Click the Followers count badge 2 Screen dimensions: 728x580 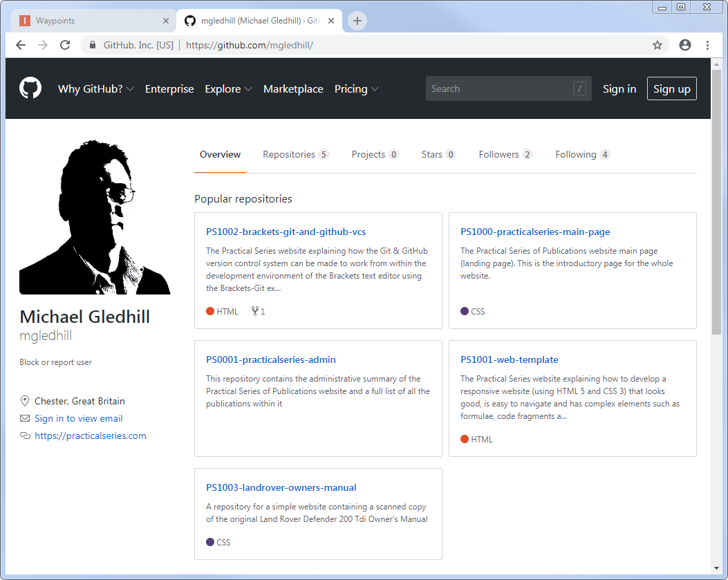click(x=527, y=154)
